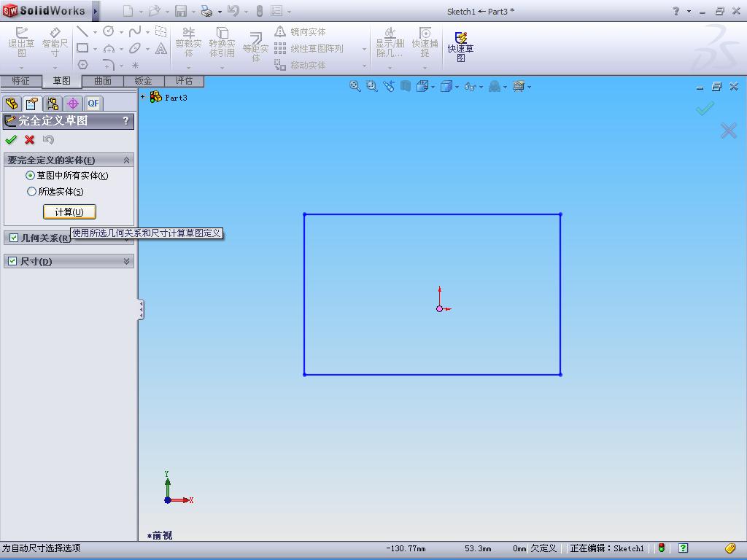Expand the Dimensions (尺寸) section chevron
This screenshot has width=747, height=560.
(x=127, y=261)
